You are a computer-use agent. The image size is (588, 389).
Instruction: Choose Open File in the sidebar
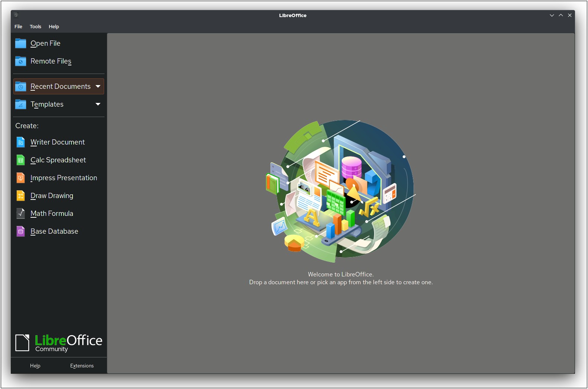coord(59,43)
